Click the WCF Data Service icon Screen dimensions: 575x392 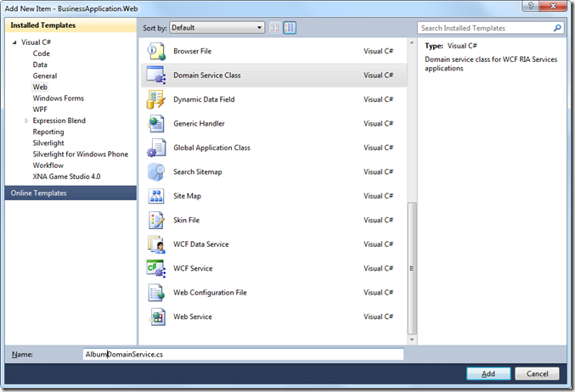tap(156, 244)
